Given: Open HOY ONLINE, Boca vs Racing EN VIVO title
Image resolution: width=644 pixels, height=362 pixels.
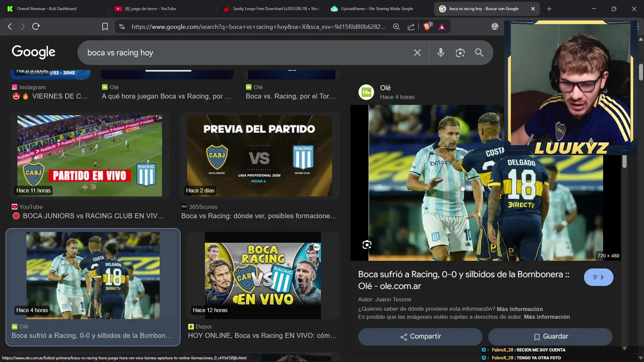Looking at the screenshot, I should point(263,335).
